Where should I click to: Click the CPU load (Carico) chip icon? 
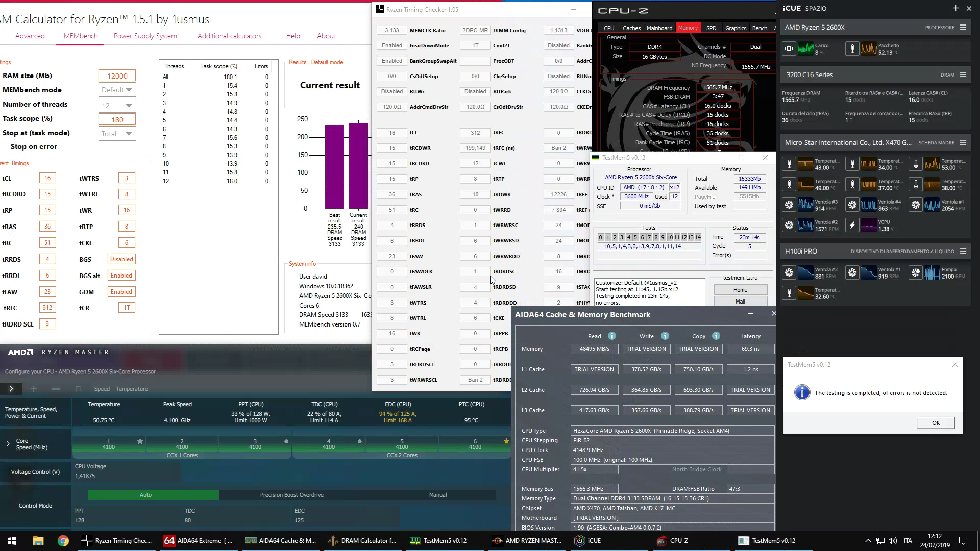(x=789, y=49)
